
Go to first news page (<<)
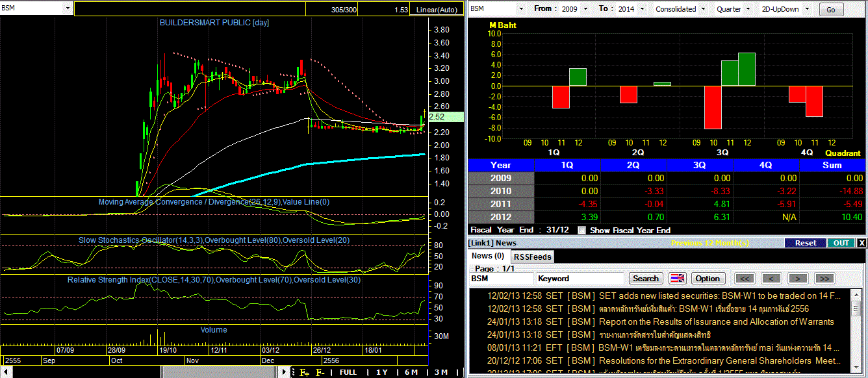pyautogui.click(x=745, y=279)
